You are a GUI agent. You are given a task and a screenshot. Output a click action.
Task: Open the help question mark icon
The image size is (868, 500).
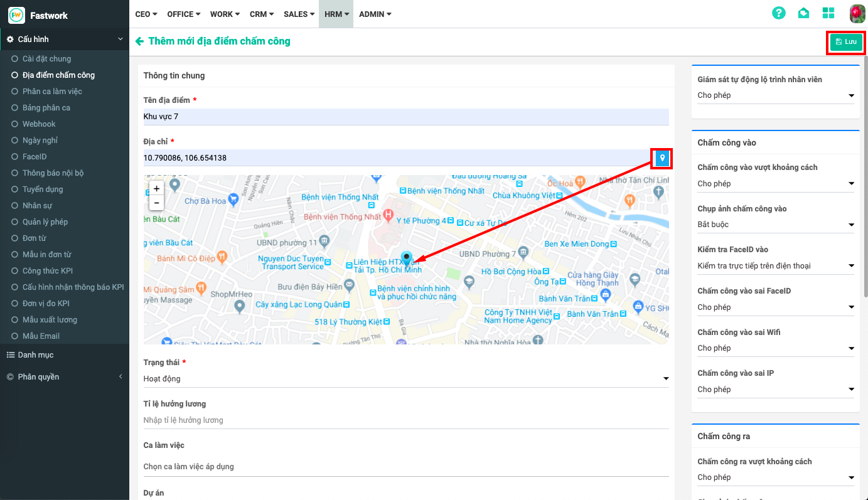[x=779, y=13]
